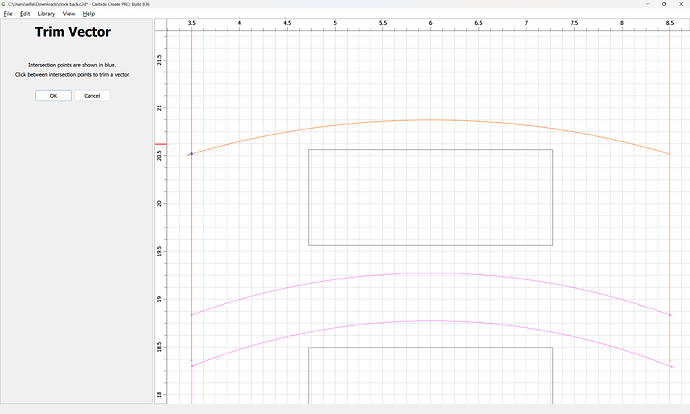Click the upper magenta arc at its peak
The image size is (690, 414).
430,273
